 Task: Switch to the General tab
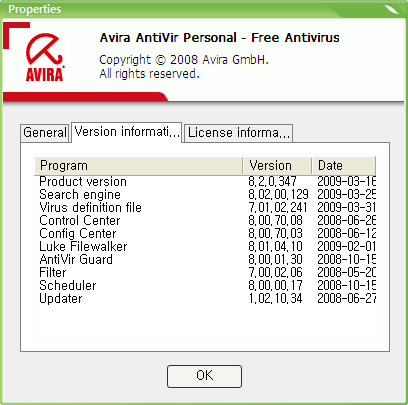[x=45, y=133]
